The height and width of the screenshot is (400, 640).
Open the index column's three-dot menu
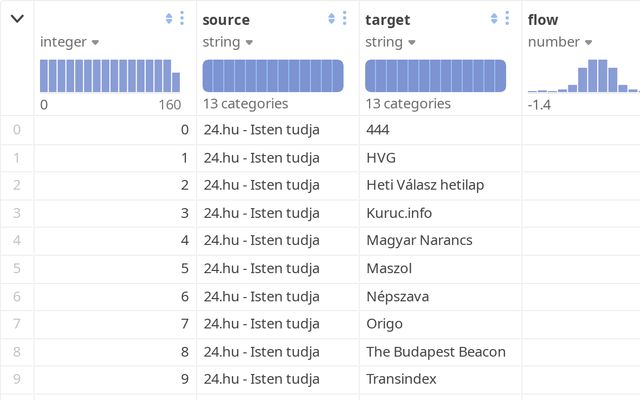point(181,18)
